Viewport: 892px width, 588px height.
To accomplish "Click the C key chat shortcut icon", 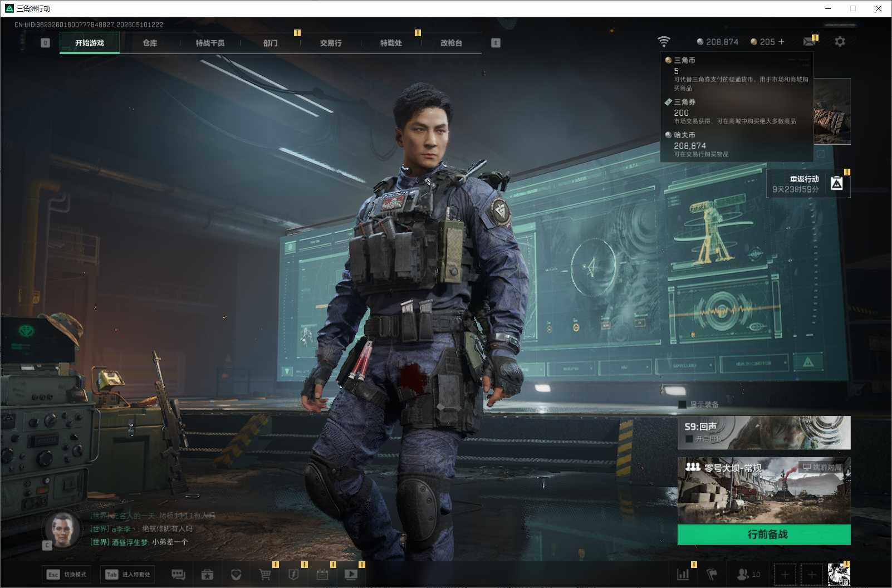I will 47,546.
